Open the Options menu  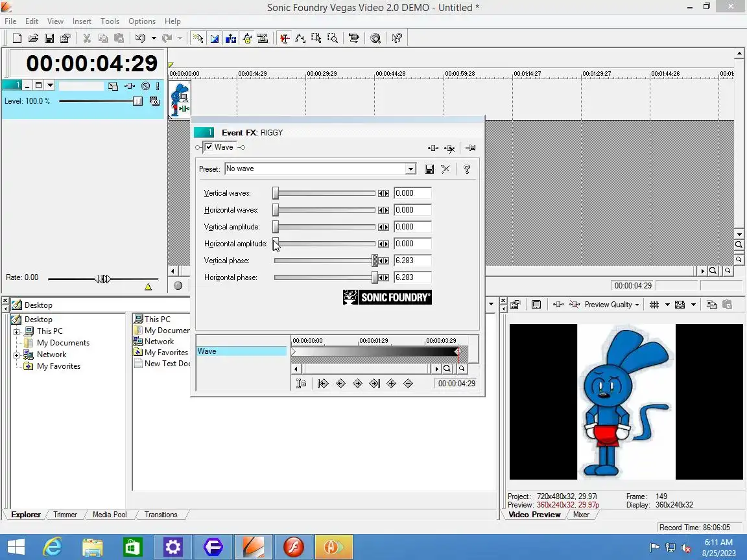[x=142, y=21]
